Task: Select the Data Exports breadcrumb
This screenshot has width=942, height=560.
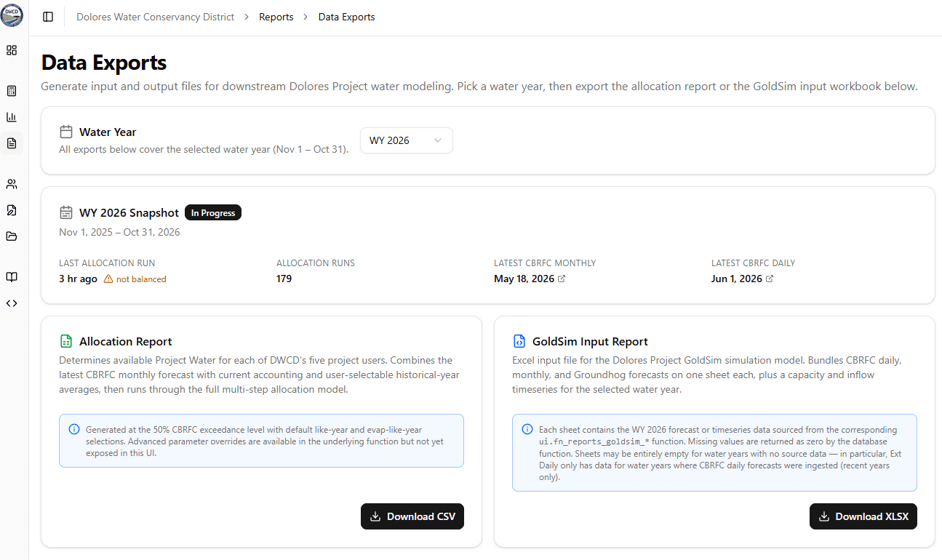Action: point(347,17)
